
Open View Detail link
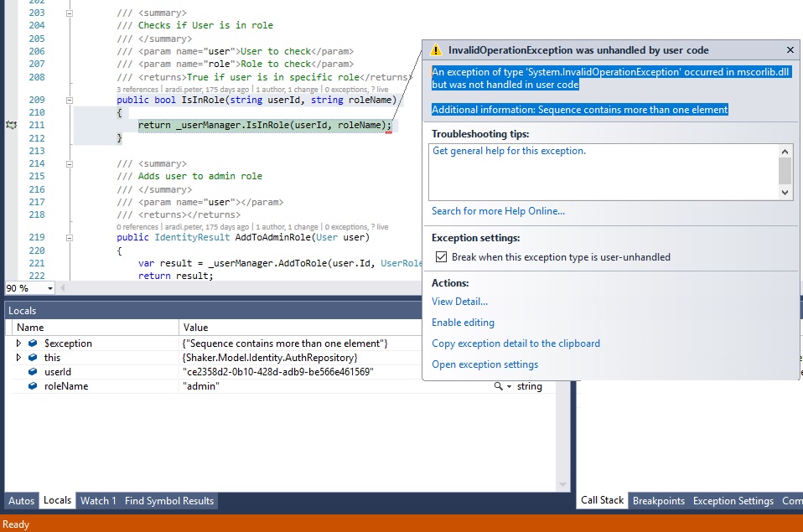point(459,302)
